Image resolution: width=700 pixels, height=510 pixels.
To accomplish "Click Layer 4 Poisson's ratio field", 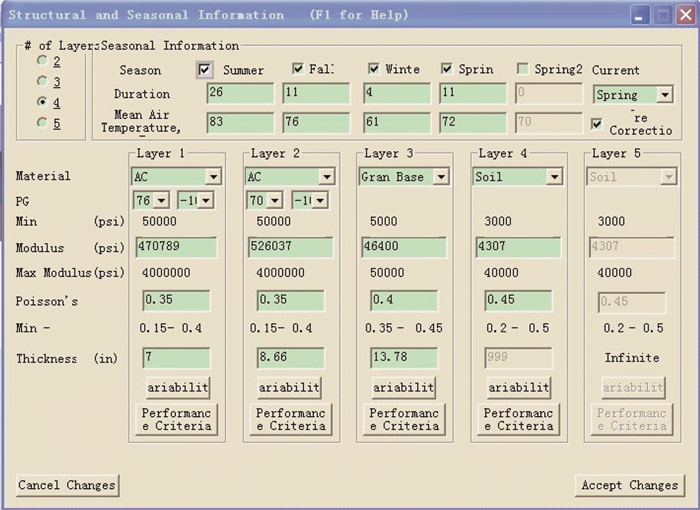I will point(517,301).
